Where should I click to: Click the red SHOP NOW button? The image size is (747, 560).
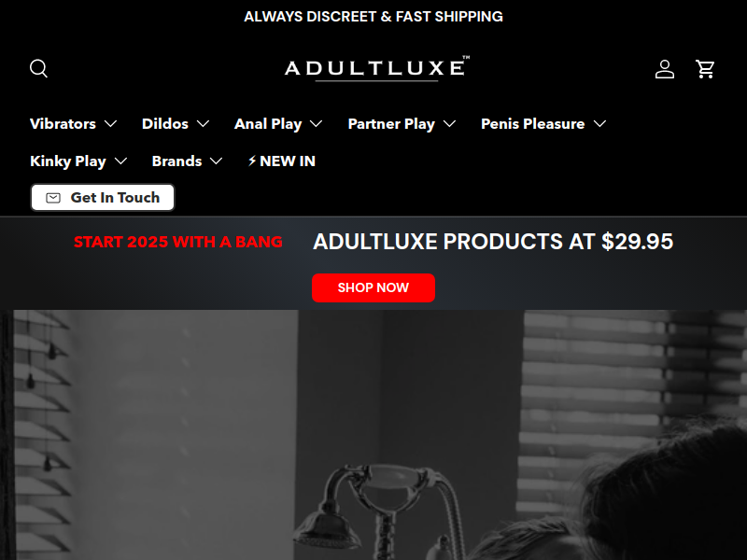pos(373,287)
